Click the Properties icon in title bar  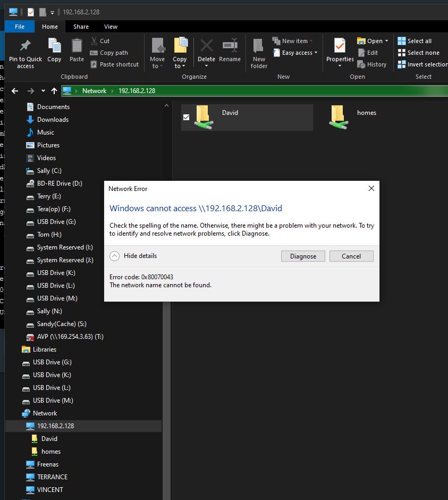coord(31,12)
